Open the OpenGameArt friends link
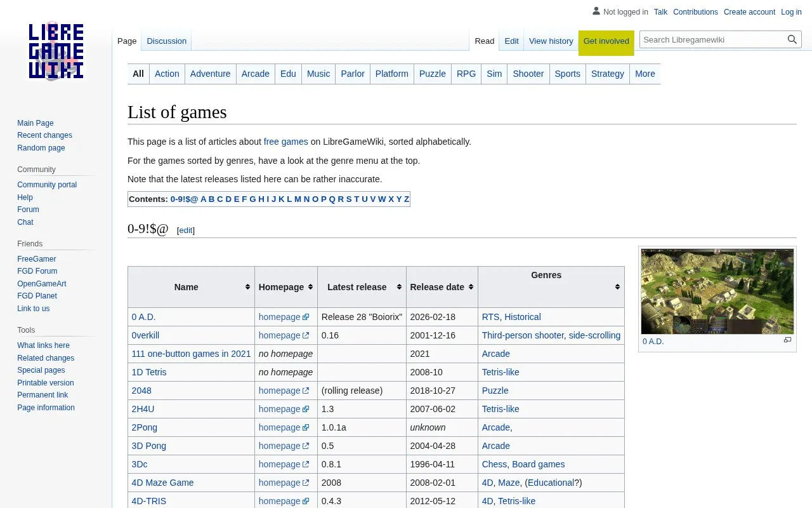 click(x=42, y=284)
